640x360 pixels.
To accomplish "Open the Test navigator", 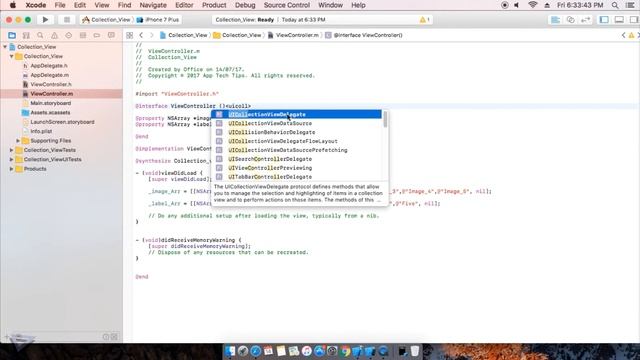I will pyautogui.click(x=69, y=36).
